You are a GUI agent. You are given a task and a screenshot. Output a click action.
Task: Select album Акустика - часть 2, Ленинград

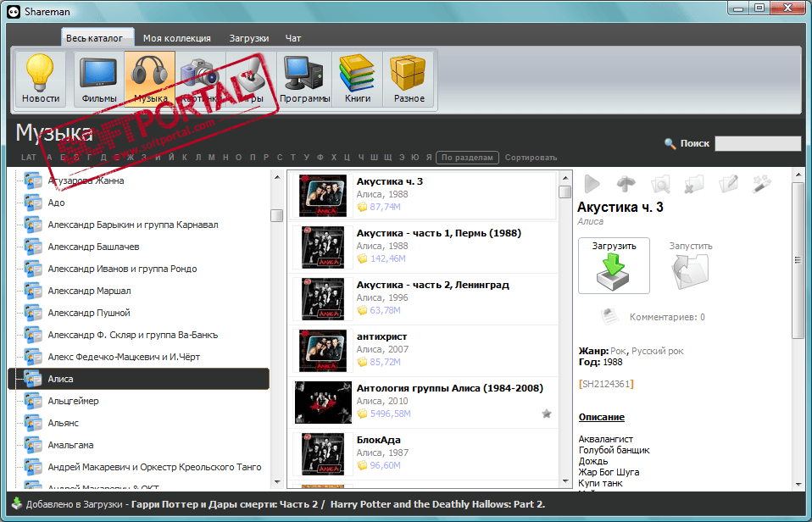(423, 299)
